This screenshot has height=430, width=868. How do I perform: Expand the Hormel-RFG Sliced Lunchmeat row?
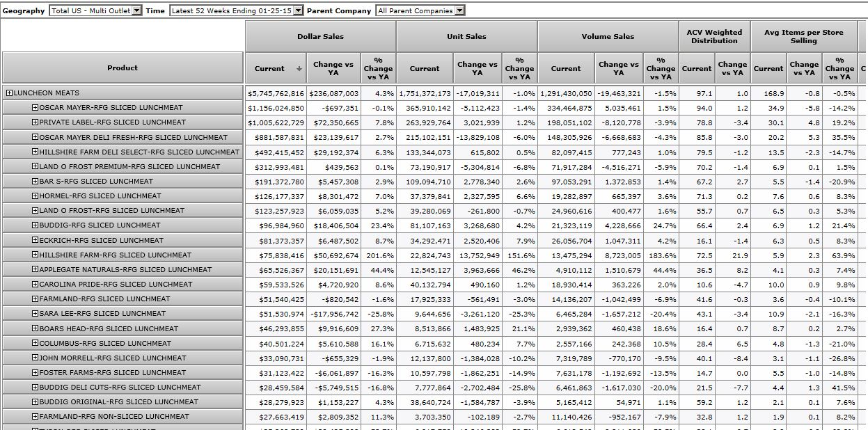(x=35, y=196)
